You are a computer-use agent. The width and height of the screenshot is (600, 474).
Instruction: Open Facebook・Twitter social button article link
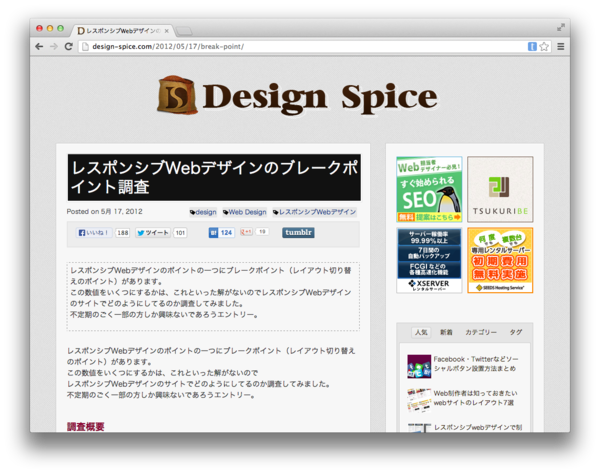click(476, 364)
